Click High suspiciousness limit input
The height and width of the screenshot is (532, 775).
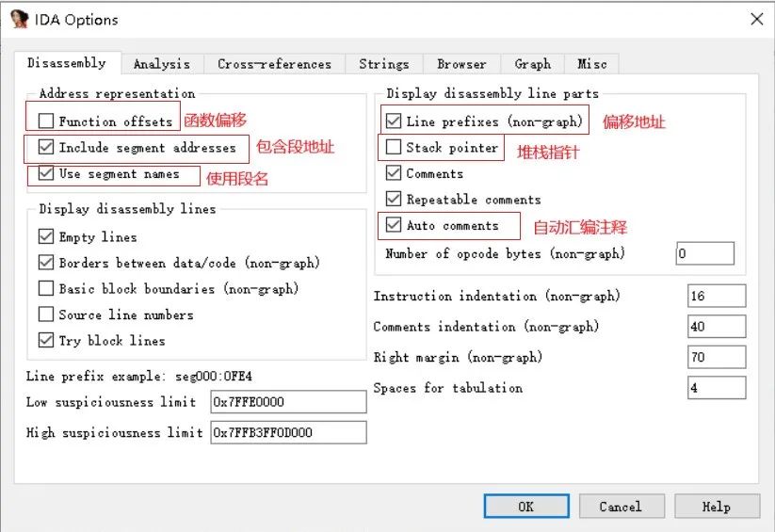coord(289,432)
